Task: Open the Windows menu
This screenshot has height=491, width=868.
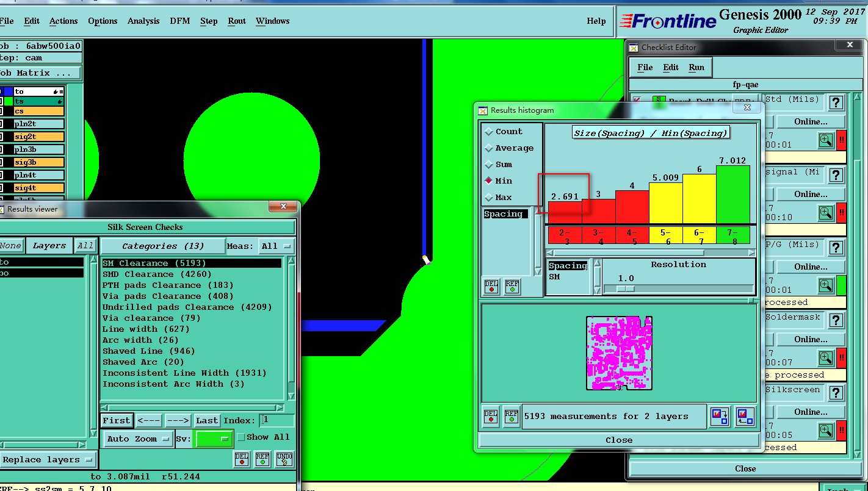Action: coord(273,21)
